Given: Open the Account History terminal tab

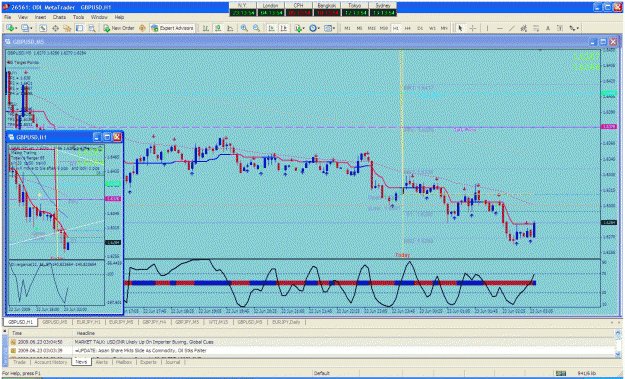Looking at the screenshot, I should (50, 362).
